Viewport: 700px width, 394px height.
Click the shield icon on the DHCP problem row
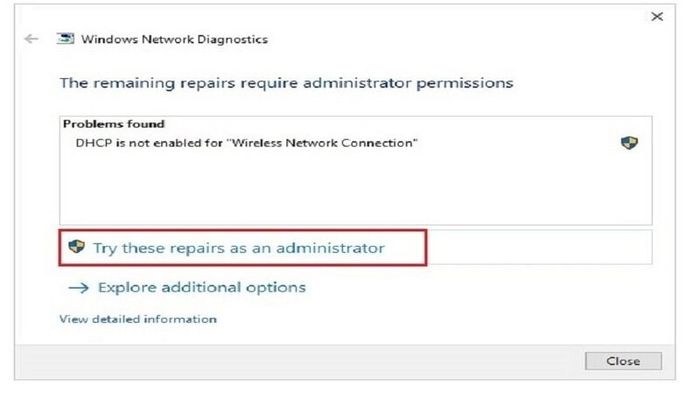click(629, 143)
